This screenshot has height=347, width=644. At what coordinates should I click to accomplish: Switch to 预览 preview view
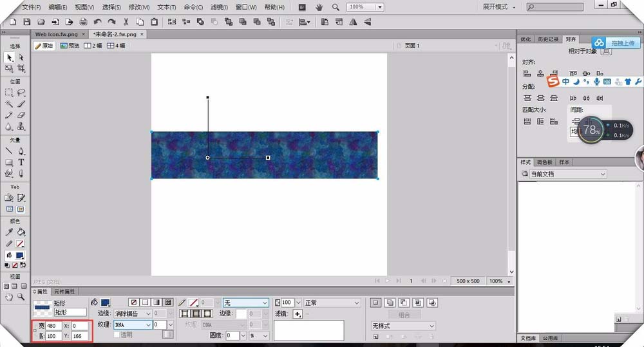(x=70, y=46)
